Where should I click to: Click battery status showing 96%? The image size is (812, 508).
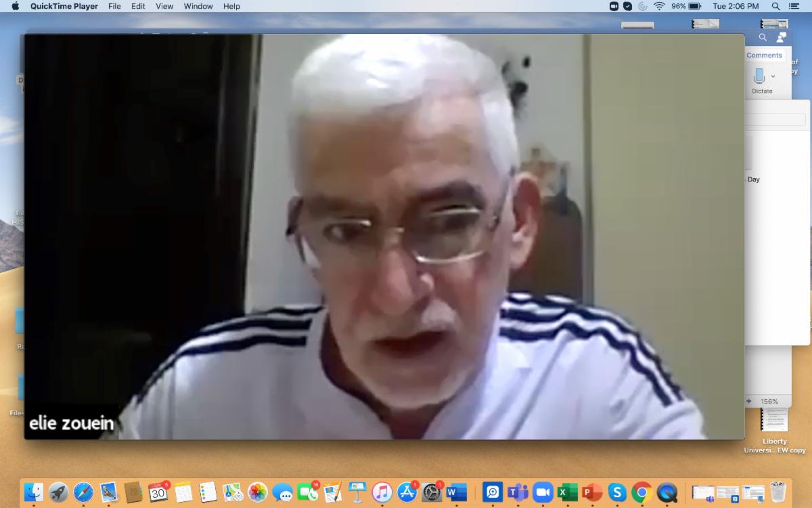pos(686,6)
